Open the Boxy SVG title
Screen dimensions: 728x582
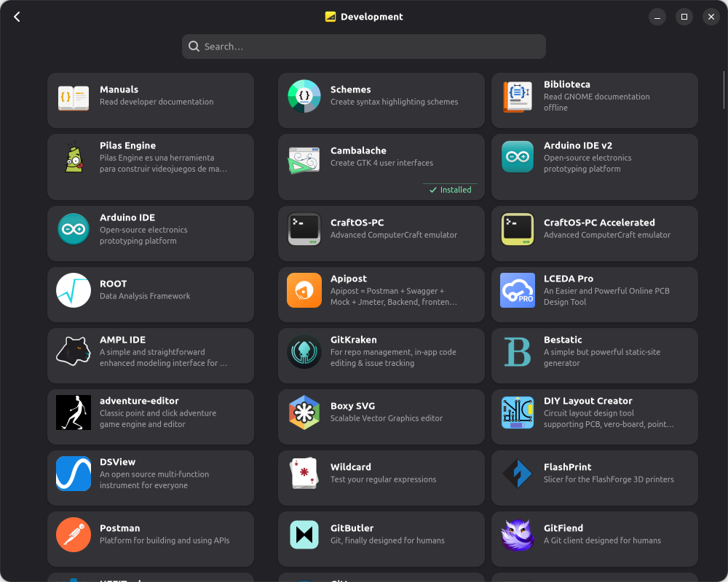click(x=353, y=406)
